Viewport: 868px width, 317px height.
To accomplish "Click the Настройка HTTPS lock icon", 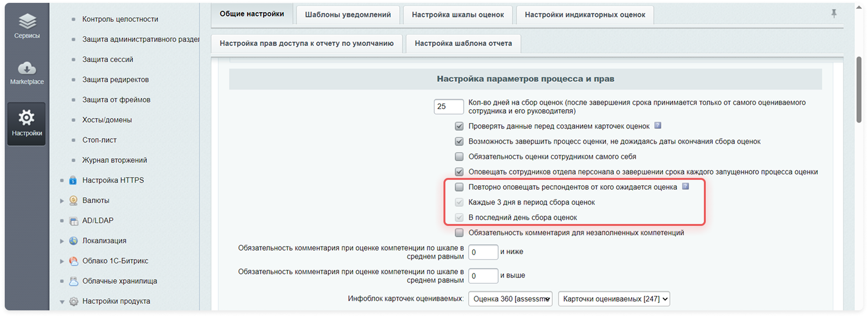I will (x=73, y=180).
